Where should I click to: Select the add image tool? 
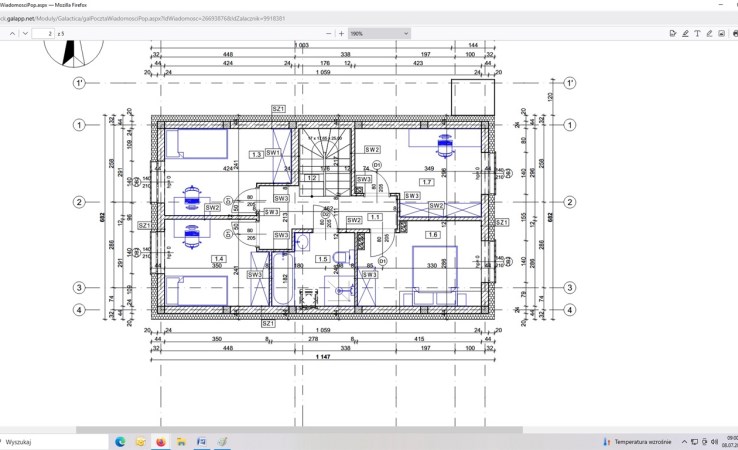(x=722, y=33)
